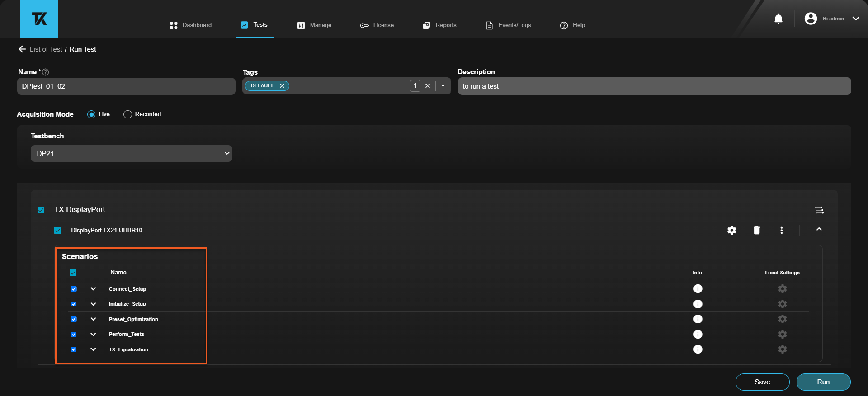This screenshot has height=396, width=868.
Task: Open three-dot menu for DisplayPort TX21 UHBR10
Action: coord(781,231)
